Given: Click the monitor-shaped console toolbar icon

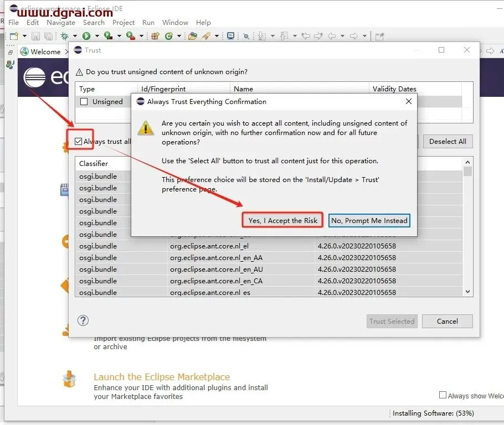Looking at the screenshot, I should point(230,36).
